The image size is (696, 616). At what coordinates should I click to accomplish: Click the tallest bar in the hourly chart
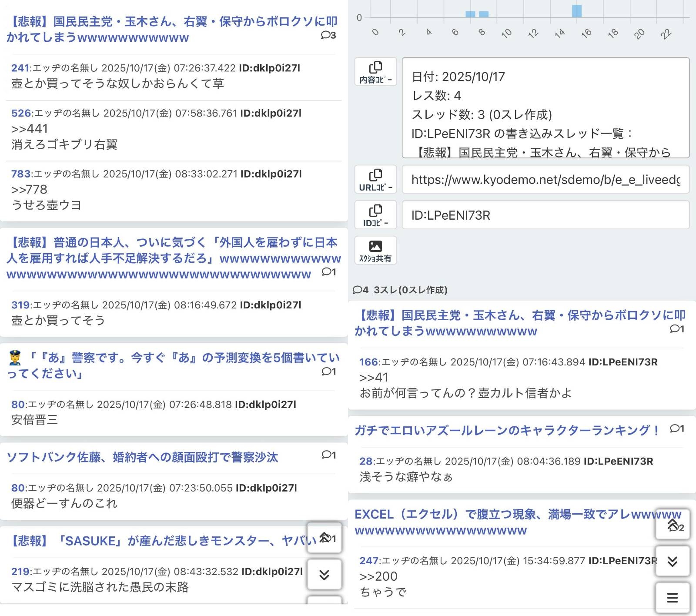[576, 11]
